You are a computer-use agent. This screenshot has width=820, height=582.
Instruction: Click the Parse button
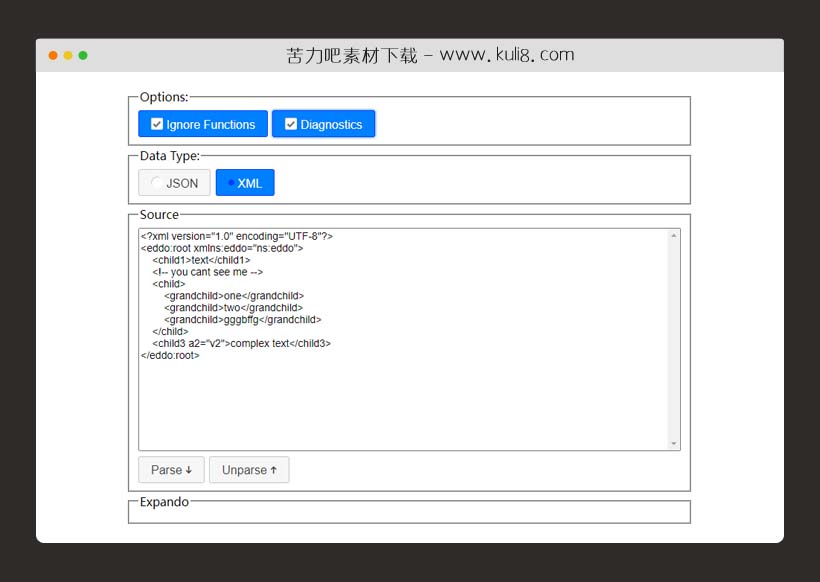170,469
